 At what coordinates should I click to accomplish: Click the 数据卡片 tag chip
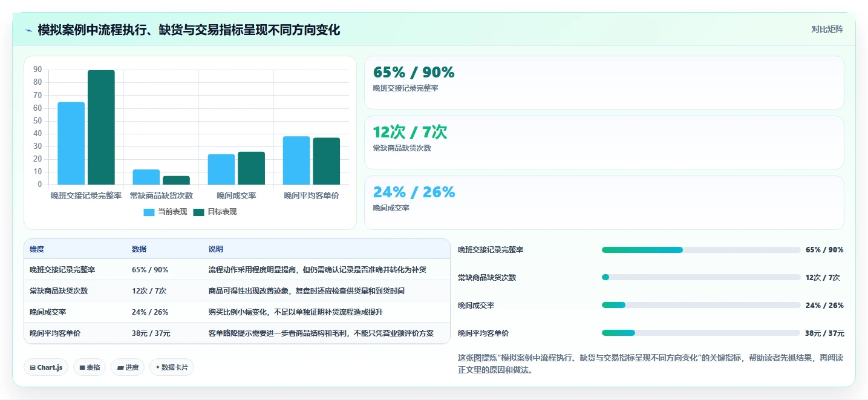pyautogui.click(x=172, y=367)
